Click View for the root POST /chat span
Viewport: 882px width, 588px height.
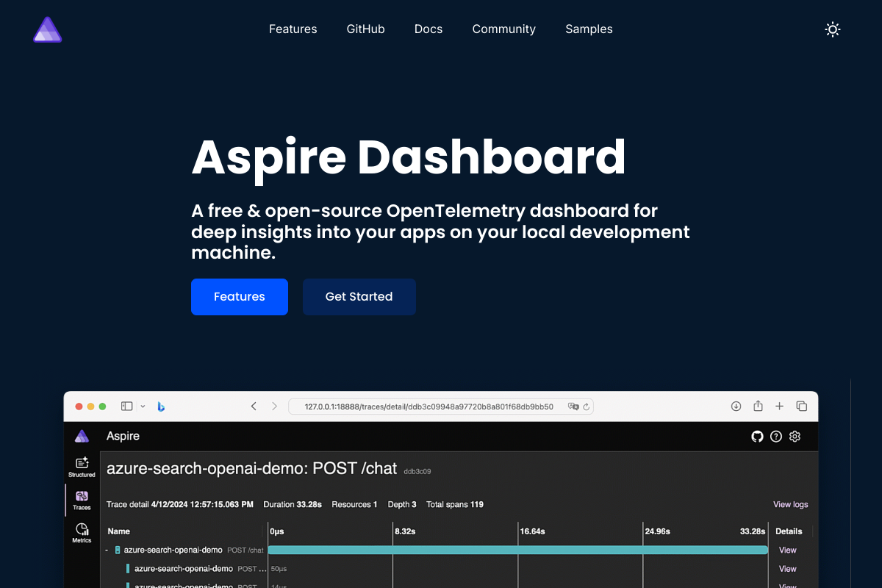click(x=788, y=550)
